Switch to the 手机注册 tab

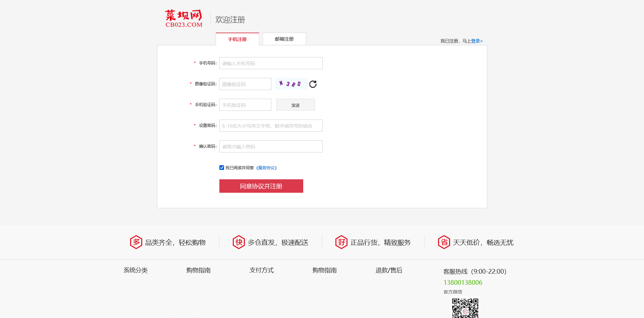coord(237,39)
